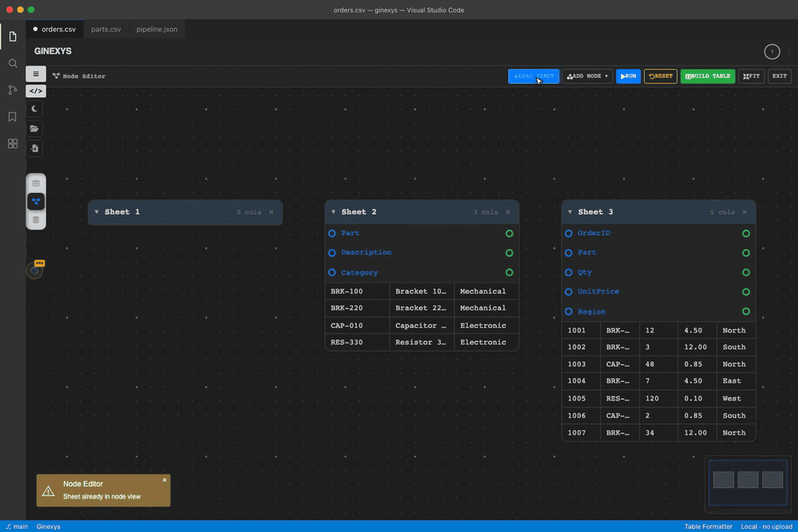Select order 1005 cell in Sheet 3
798x532 pixels.
[x=581, y=399]
